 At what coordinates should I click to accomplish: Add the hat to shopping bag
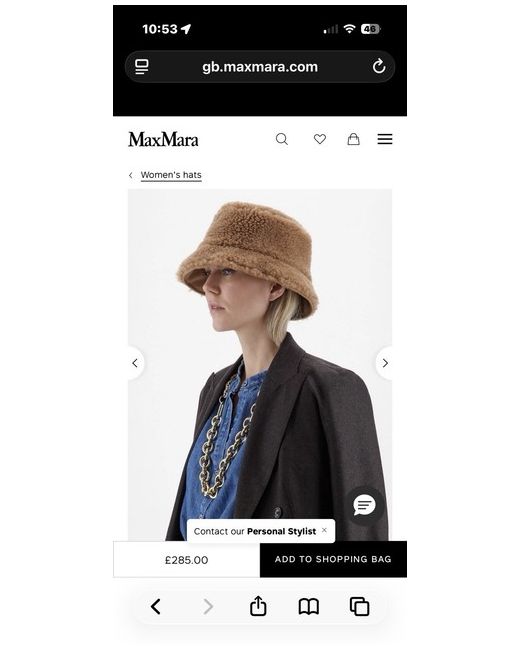(333, 559)
